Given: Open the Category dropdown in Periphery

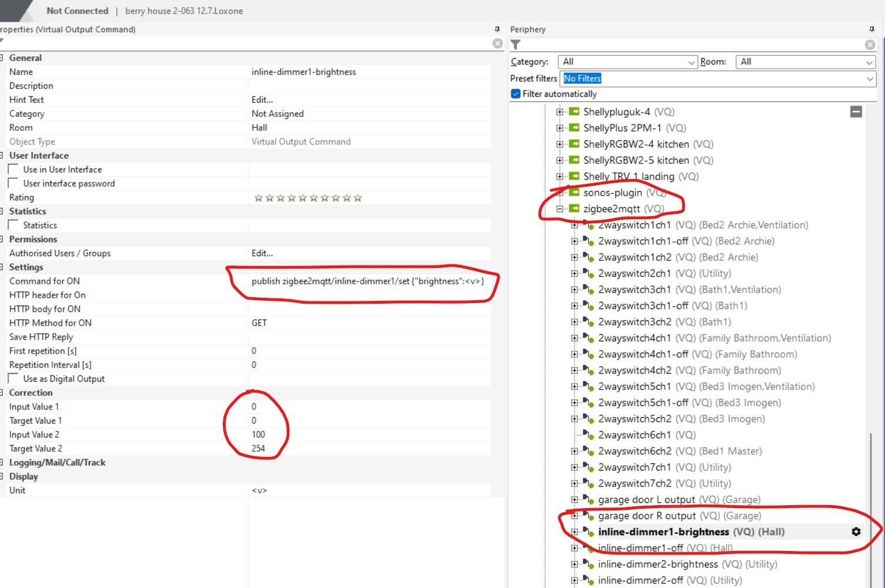Looking at the screenshot, I should coord(627,62).
